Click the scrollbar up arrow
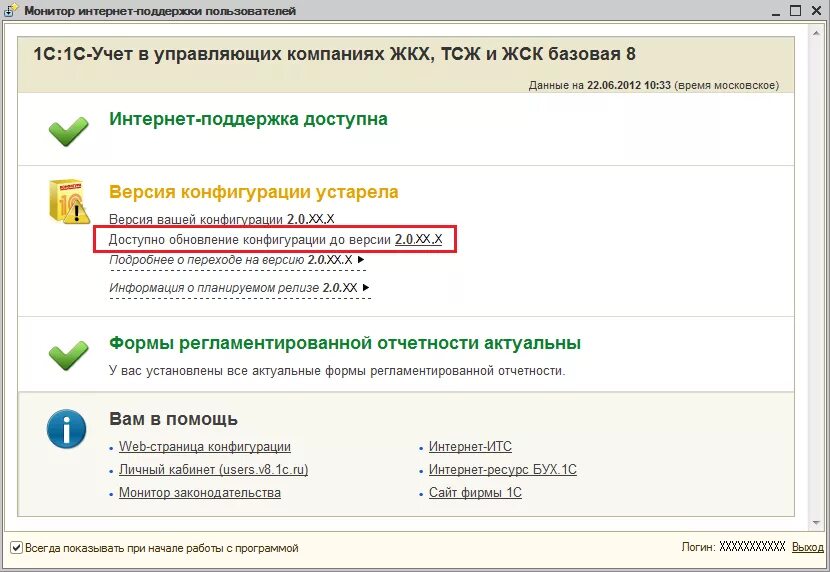 coord(816,33)
